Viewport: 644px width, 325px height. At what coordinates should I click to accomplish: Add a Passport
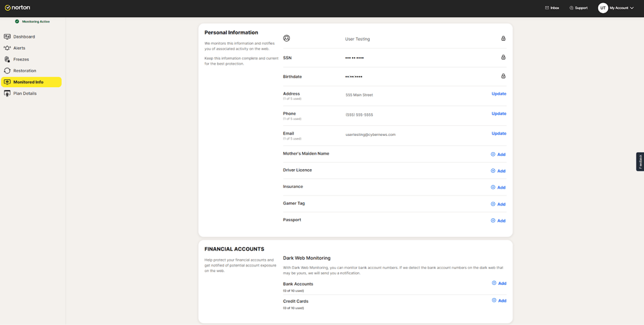coord(498,221)
